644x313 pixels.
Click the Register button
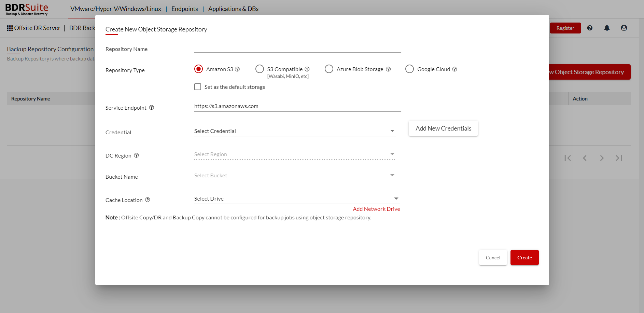pyautogui.click(x=565, y=28)
